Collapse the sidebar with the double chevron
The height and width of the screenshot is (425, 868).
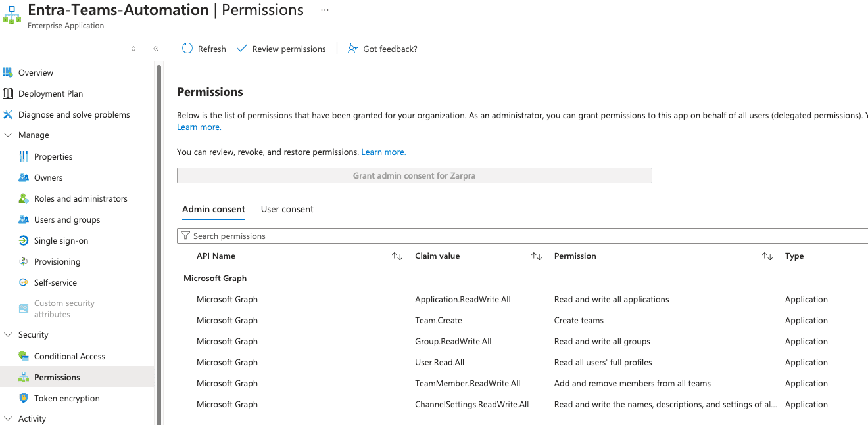click(x=156, y=49)
